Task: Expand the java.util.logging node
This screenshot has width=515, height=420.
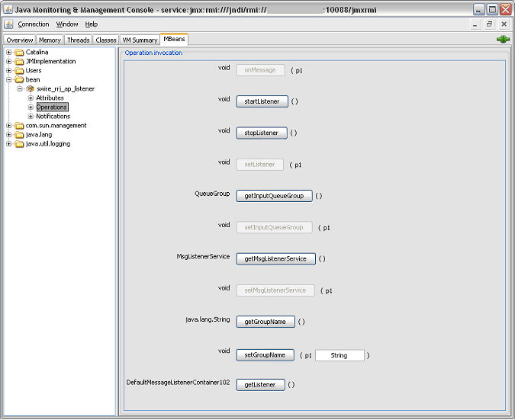Action: 9,144
